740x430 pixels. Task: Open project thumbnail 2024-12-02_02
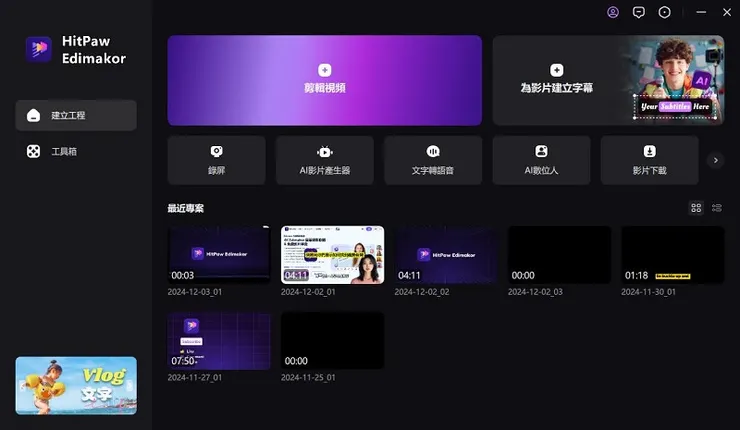446,255
